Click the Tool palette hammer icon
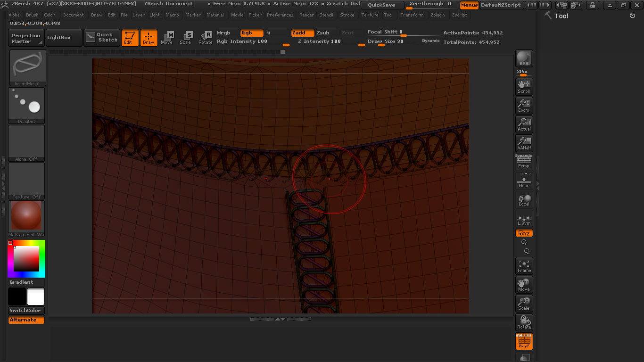Screen dimensions: 644x362 tap(548, 15)
